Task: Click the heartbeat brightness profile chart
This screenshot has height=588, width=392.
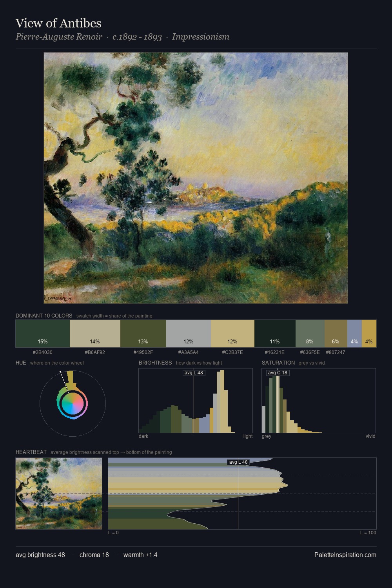Action: pyautogui.click(x=242, y=494)
